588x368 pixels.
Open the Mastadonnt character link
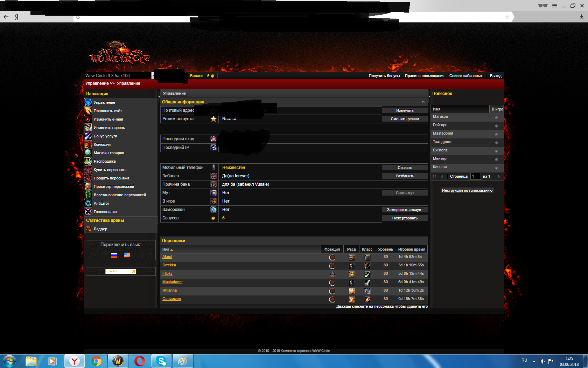tap(173, 282)
